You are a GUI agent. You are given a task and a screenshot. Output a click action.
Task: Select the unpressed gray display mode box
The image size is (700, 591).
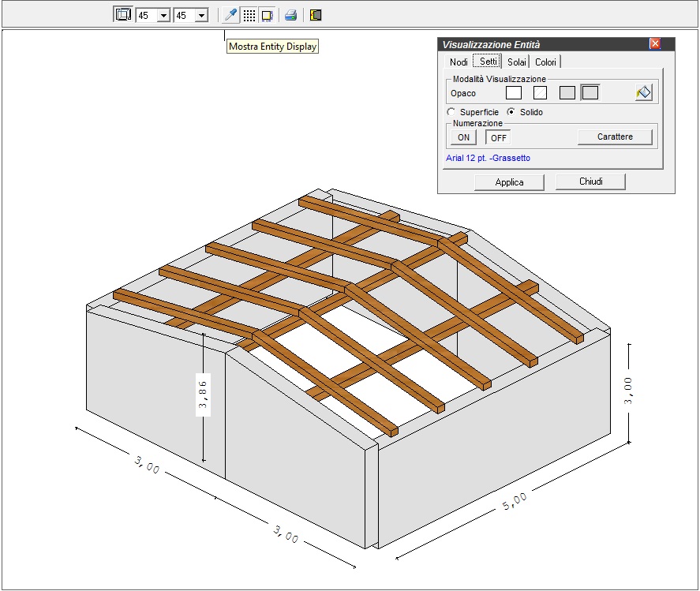[x=567, y=93]
